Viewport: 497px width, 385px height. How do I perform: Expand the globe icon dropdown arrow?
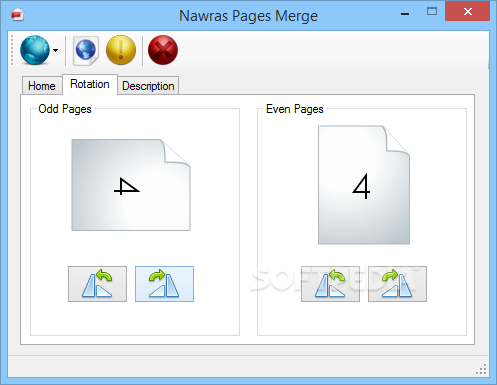coord(56,50)
